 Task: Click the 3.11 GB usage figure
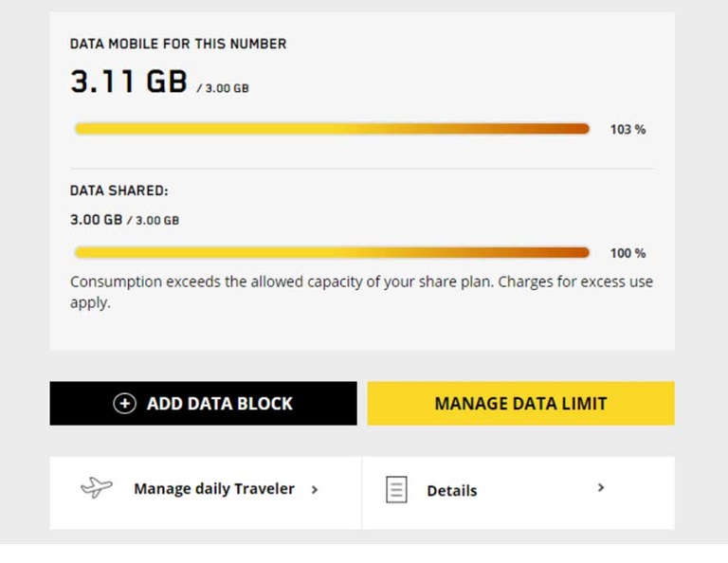129,82
